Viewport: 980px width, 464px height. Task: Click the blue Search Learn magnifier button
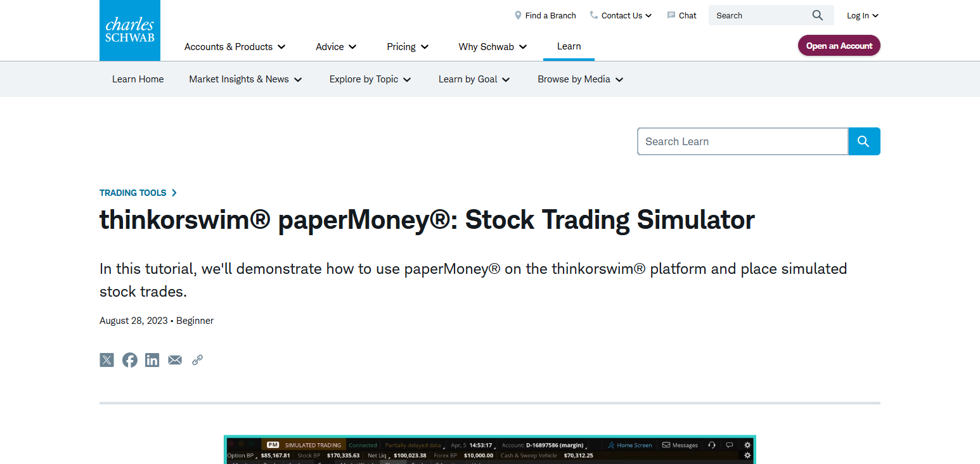(864, 141)
